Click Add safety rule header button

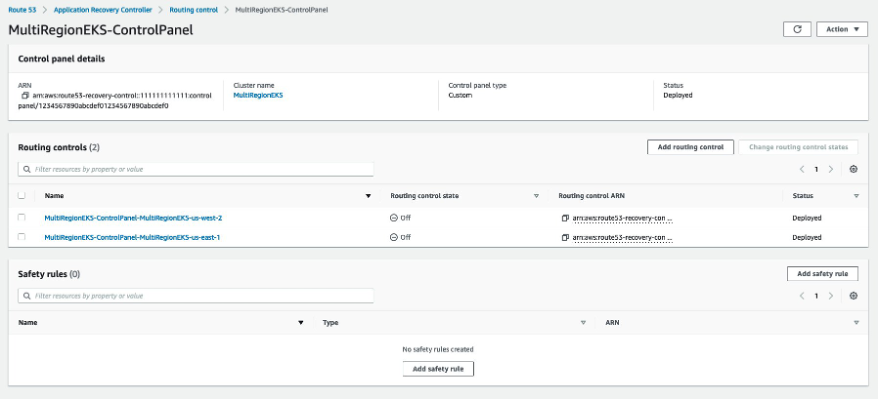point(822,273)
